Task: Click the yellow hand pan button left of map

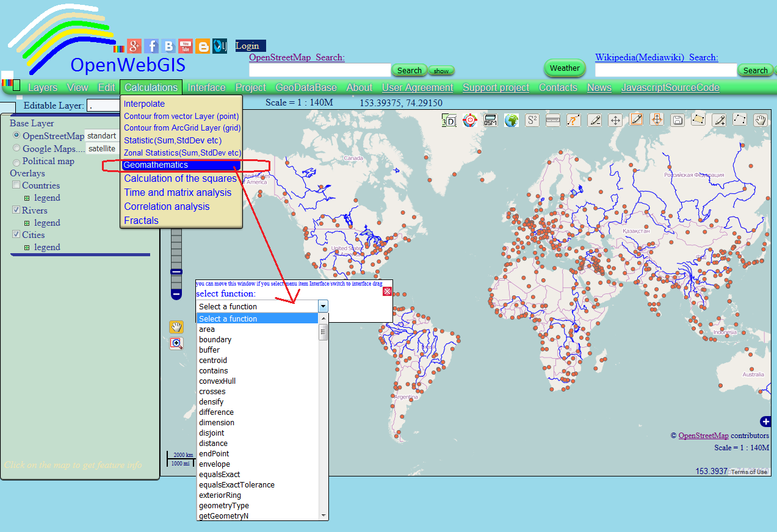Action: 176,327
